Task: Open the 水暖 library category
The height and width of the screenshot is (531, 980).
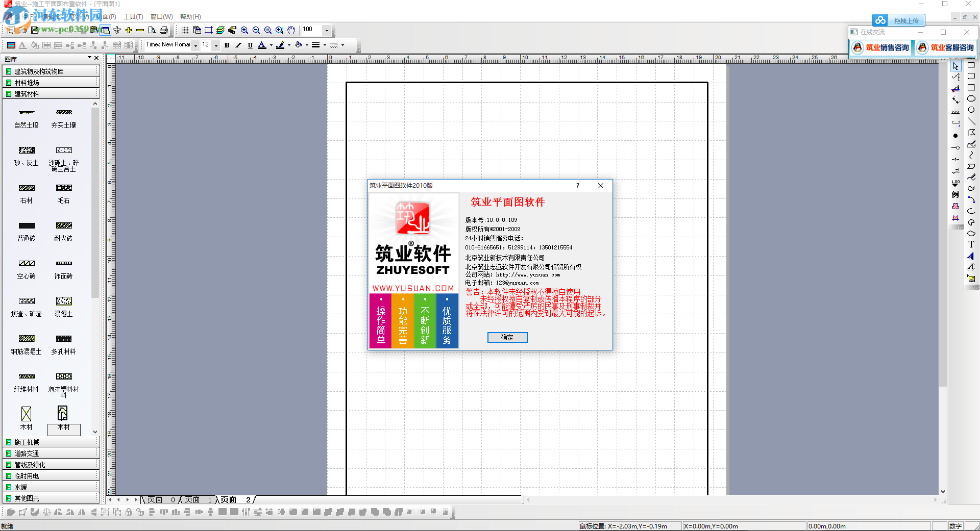Action: tap(51, 487)
